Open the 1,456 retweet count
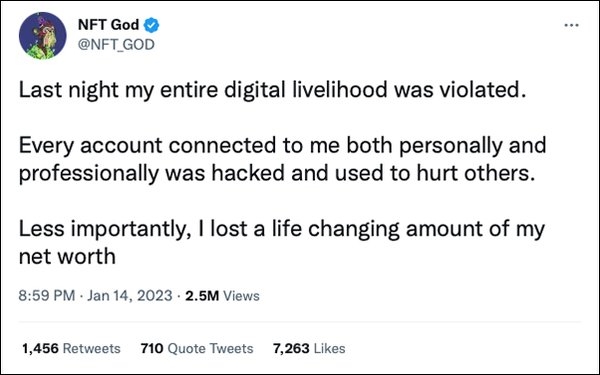The width and height of the screenshot is (600, 375). [x=41, y=349]
